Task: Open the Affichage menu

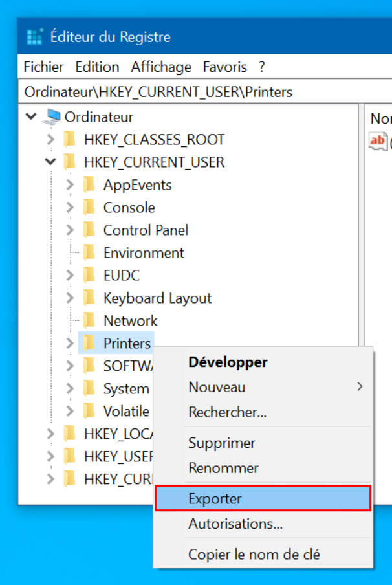Action: point(161,67)
